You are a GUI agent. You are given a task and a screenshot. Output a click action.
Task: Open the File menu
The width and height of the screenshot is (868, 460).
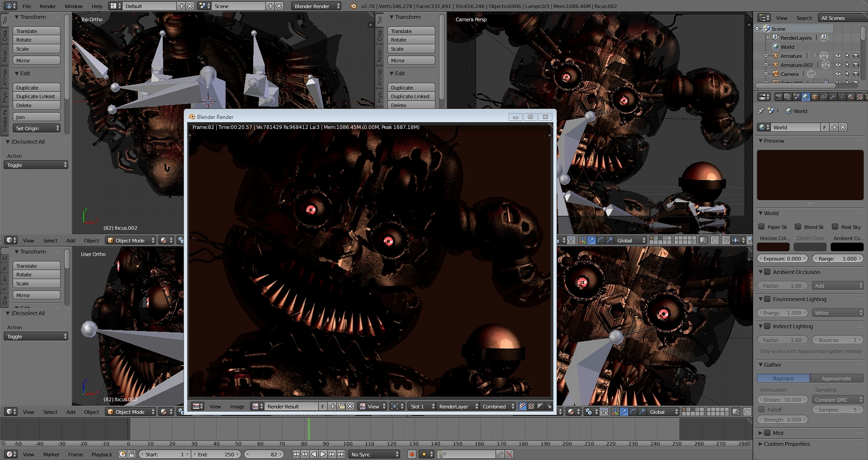[x=27, y=6]
